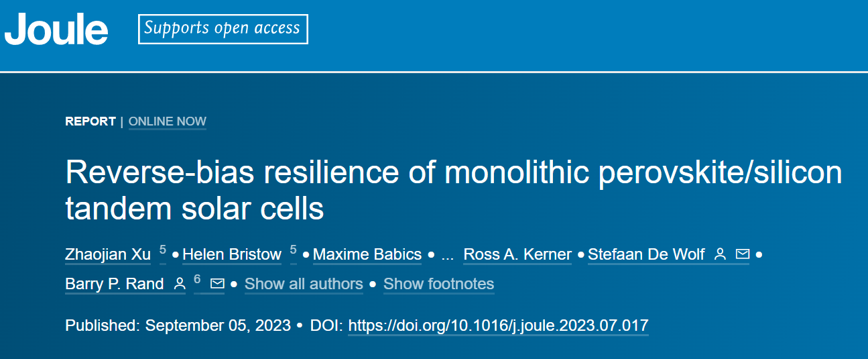The height and width of the screenshot is (359, 868).
Task: Open author Maxime Babics' details
Action: 367,254
